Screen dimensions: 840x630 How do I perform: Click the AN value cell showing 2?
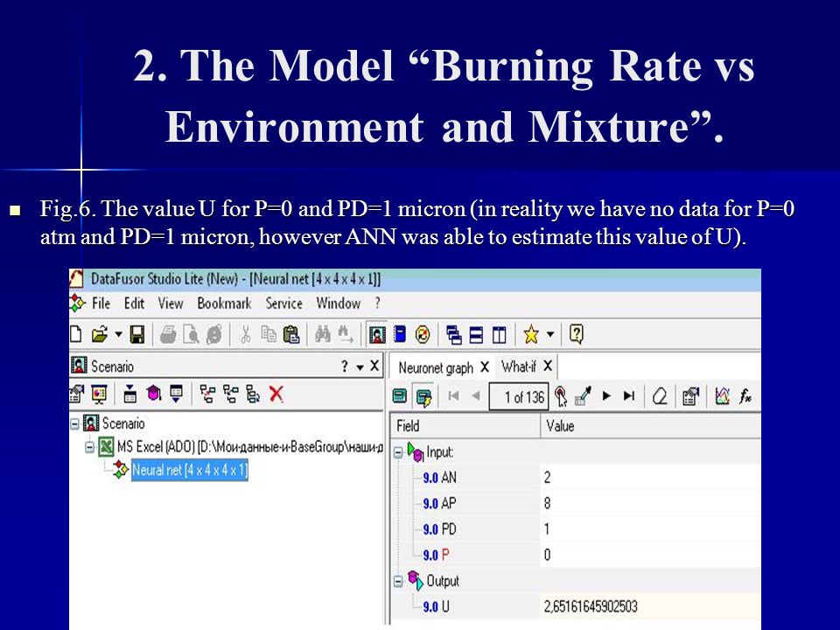pos(650,478)
